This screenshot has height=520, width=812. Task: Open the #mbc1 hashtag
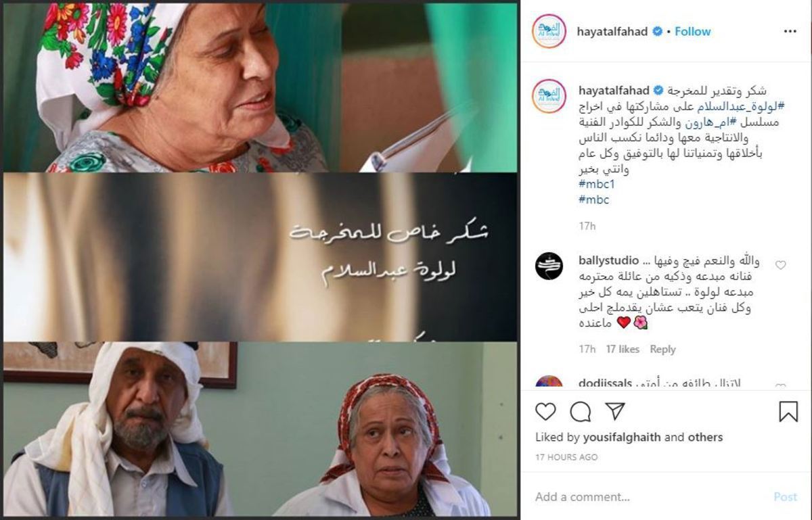click(597, 184)
